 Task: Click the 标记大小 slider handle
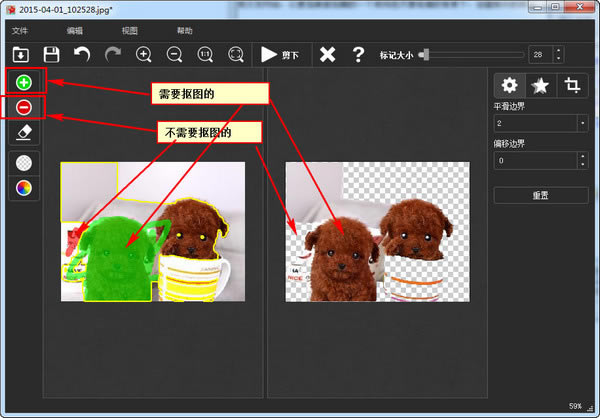[424, 55]
